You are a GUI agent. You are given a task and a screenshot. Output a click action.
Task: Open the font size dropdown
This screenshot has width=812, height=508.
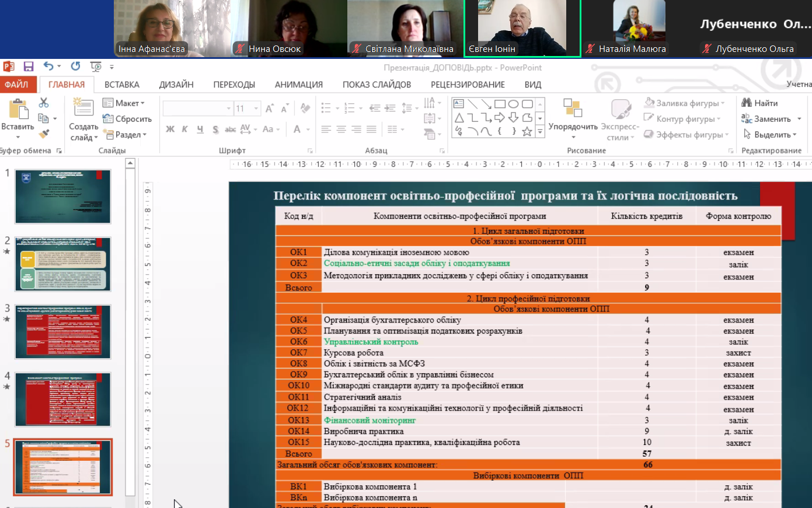pyautogui.click(x=256, y=108)
